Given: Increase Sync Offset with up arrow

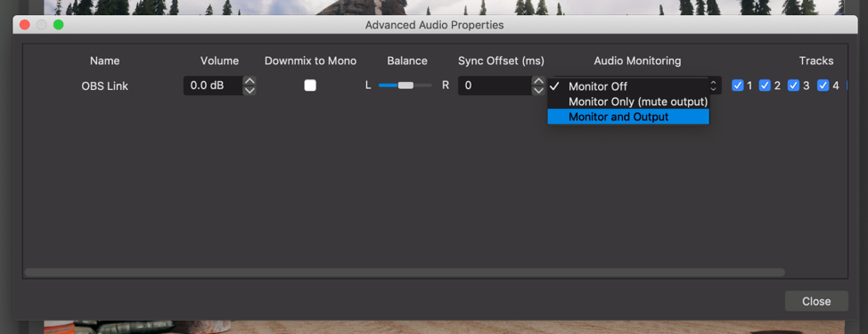Looking at the screenshot, I should pos(538,81).
